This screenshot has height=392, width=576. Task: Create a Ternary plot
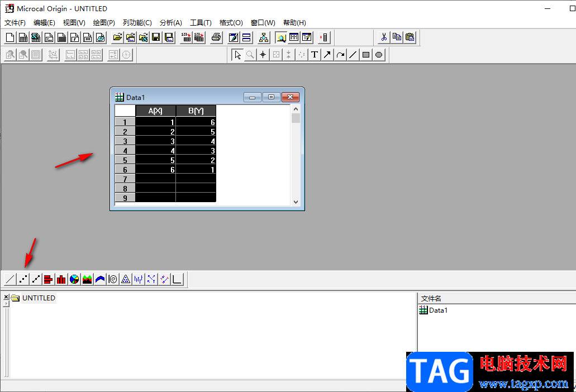click(126, 280)
